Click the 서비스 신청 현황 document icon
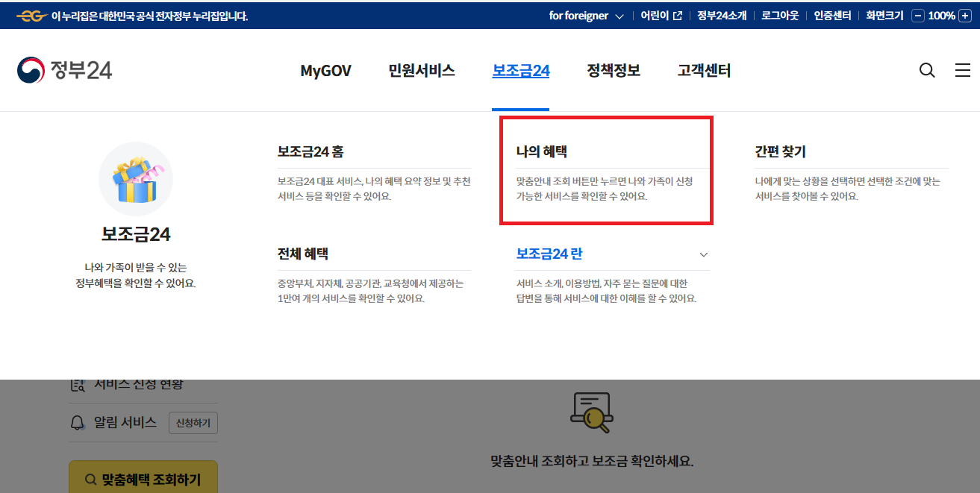This screenshot has height=493, width=980. click(x=78, y=384)
